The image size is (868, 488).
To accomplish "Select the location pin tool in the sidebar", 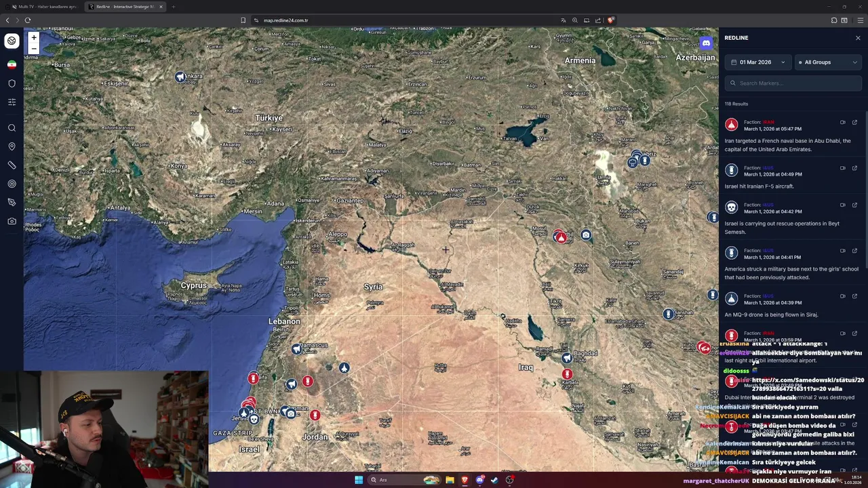I will point(12,146).
